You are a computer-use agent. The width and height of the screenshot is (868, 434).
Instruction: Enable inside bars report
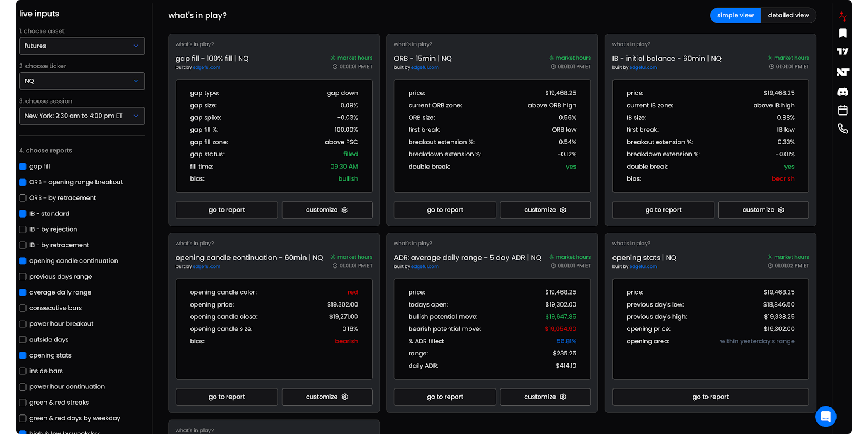[23, 371]
